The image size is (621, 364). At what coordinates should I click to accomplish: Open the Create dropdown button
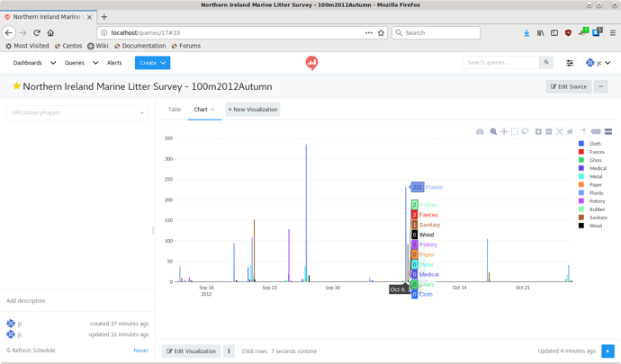coord(152,63)
